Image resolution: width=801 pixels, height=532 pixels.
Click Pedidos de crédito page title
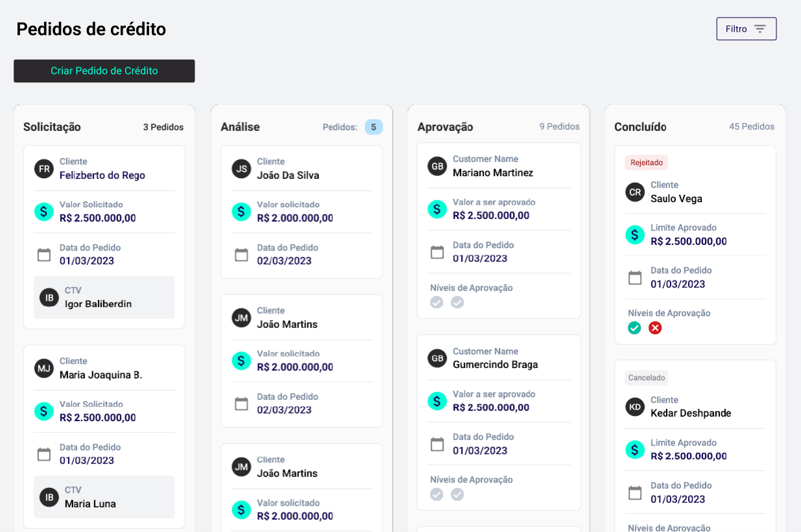[x=91, y=29]
